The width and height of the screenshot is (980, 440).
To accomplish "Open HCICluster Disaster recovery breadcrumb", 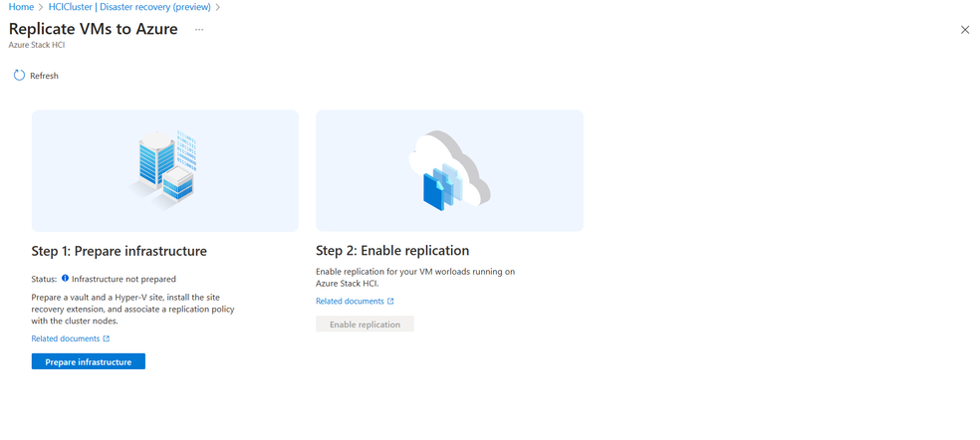I will [130, 7].
